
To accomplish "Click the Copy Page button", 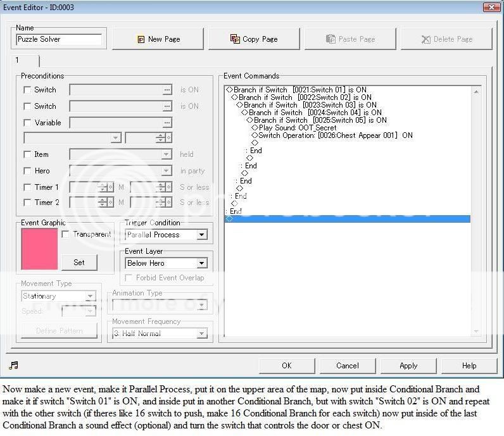I will (254, 39).
